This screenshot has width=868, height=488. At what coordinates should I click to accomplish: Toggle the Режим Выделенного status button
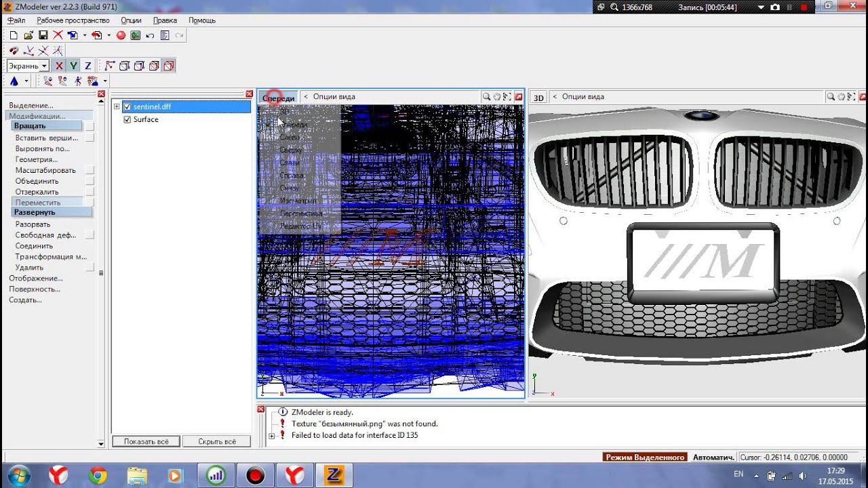[645, 457]
